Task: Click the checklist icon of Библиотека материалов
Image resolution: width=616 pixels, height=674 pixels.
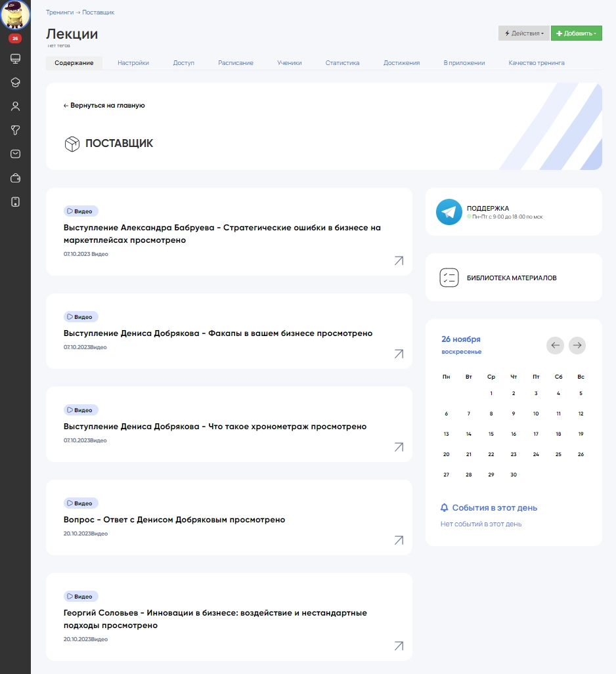Action: (449, 278)
